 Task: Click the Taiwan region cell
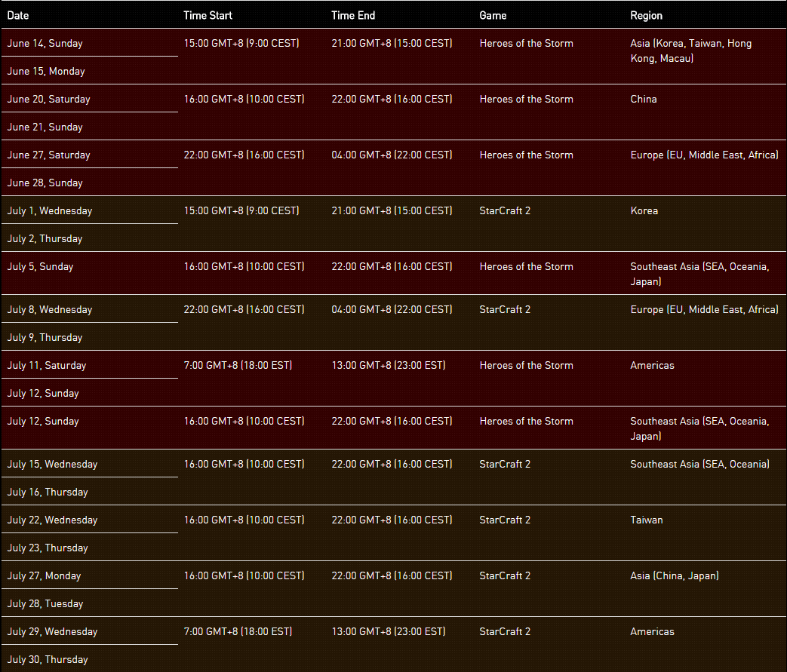647,520
